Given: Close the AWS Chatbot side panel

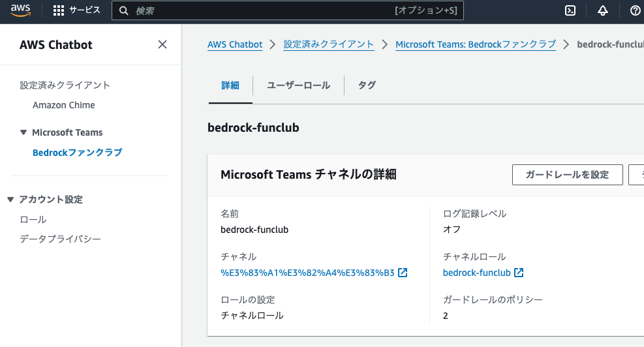Looking at the screenshot, I should click(x=162, y=44).
